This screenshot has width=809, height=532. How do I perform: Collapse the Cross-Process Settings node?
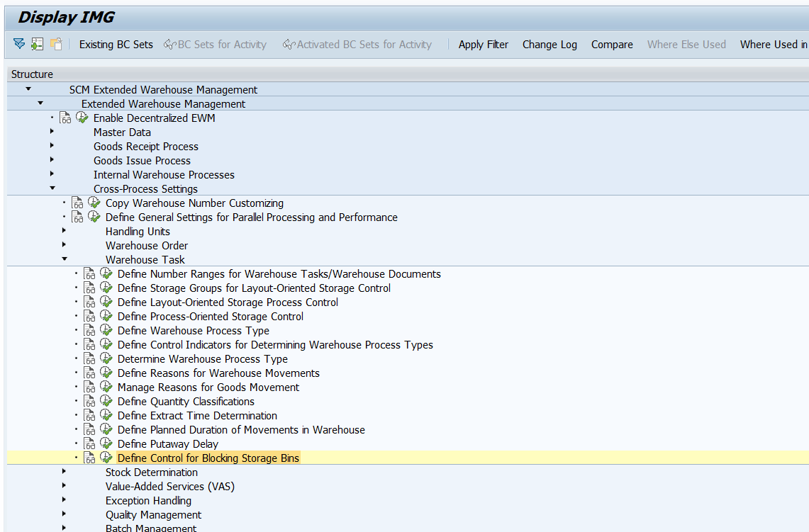point(52,188)
